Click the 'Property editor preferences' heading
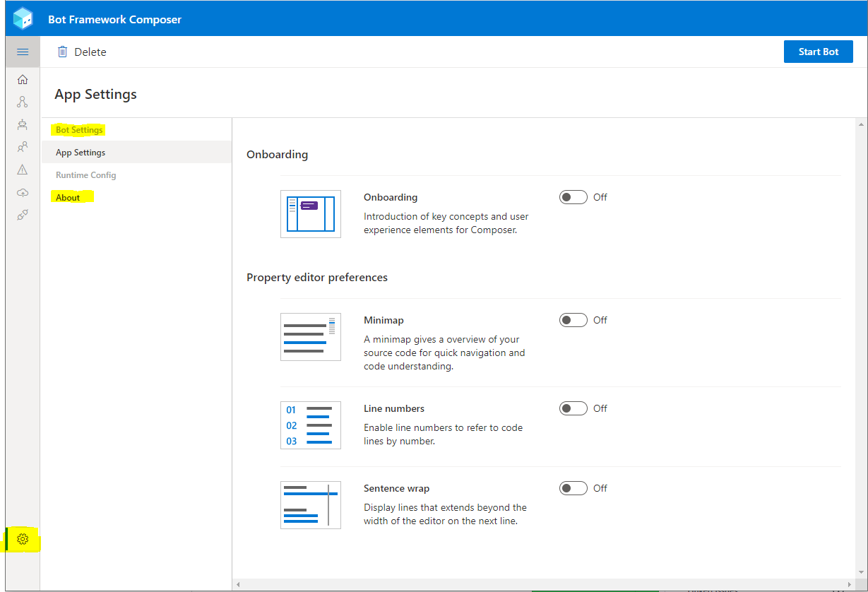 [317, 278]
